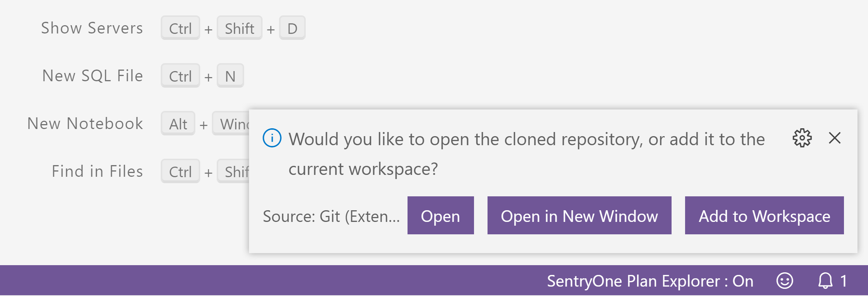Viewport: 868px width, 296px height.
Task: Dismiss the cloned repository notification
Action: pyautogui.click(x=835, y=138)
